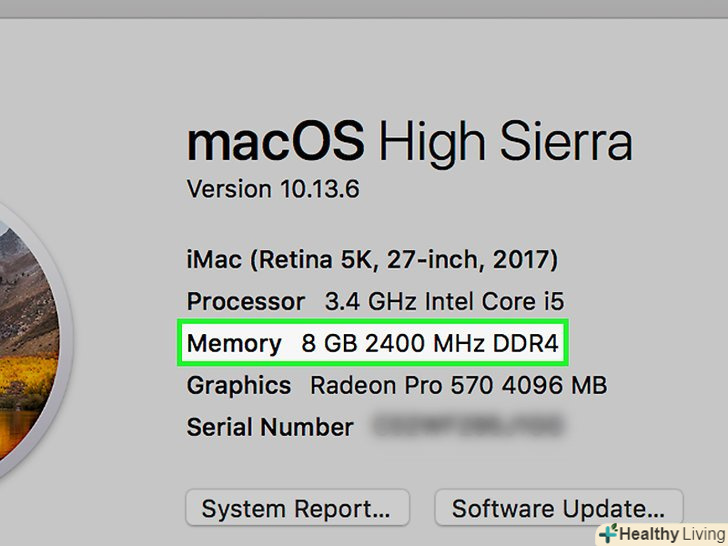Click the 8 GB memory amount
Screen dimensions: 728x546
pos(329,344)
